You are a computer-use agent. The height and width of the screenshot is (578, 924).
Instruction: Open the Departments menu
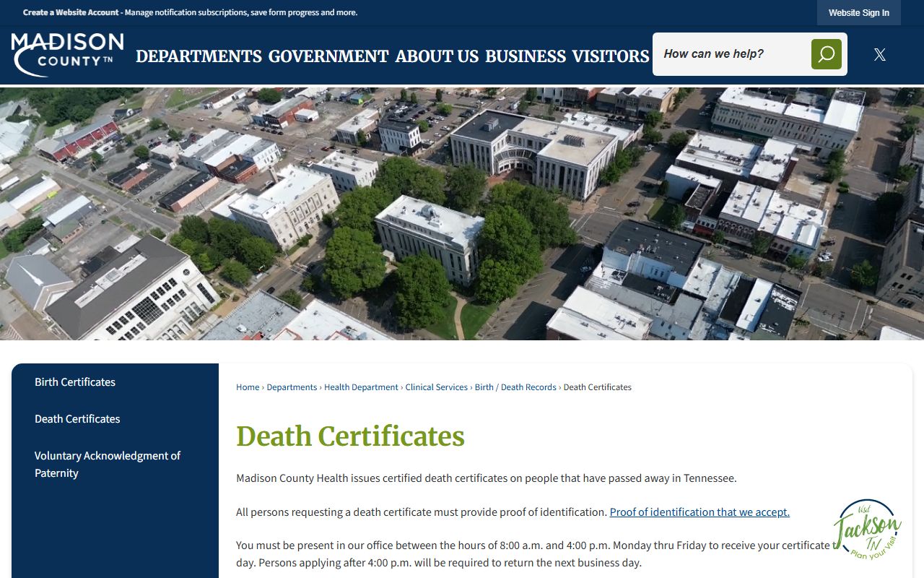tap(199, 56)
